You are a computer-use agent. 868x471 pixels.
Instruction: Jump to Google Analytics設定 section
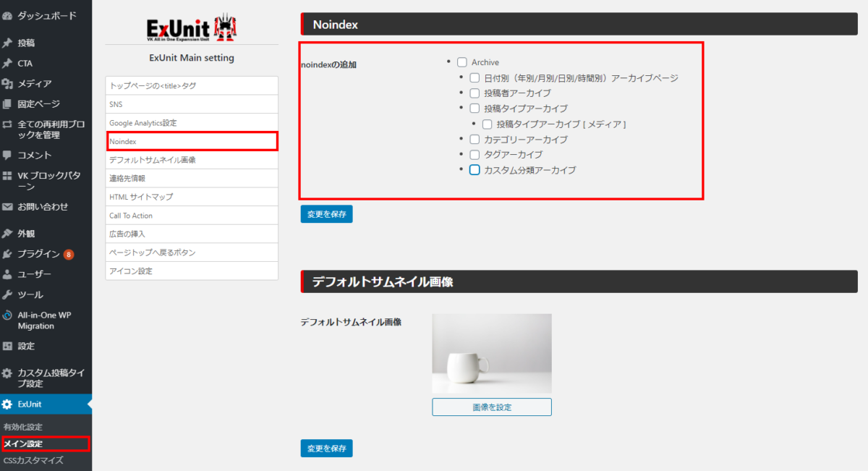(x=142, y=123)
